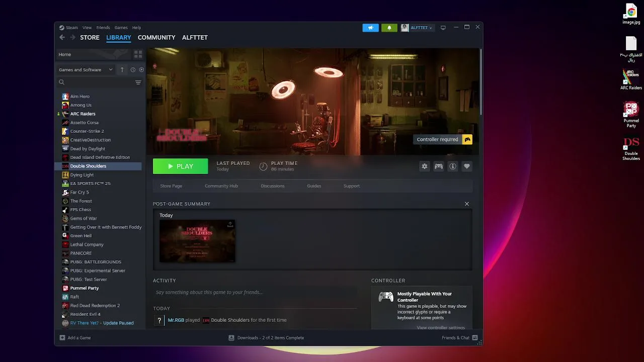Click Downloads - 2 of 2 Items Complete
644x362 pixels.
click(271, 338)
